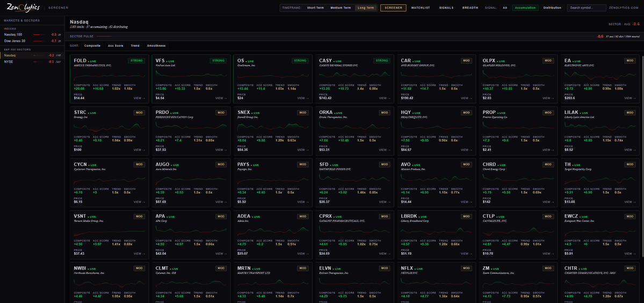Sort stocks by Trend

pos(135,46)
